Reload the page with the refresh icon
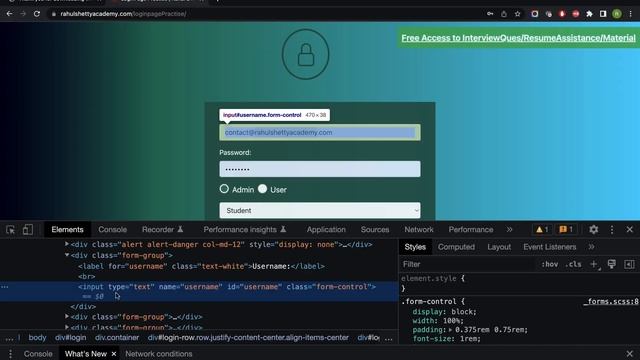The height and width of the screenshot is (360, 640). click(37, 14)
